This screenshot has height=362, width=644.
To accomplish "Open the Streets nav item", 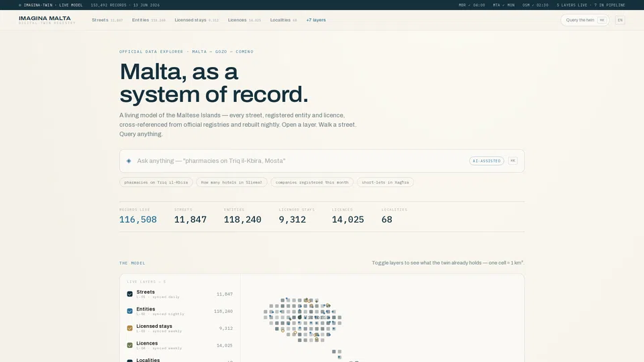I will (107, 20).
